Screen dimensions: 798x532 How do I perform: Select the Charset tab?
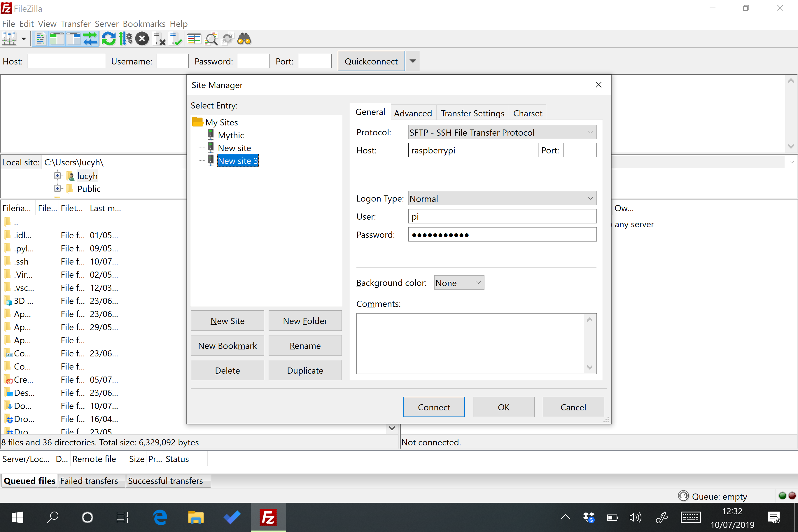(528, 113)
